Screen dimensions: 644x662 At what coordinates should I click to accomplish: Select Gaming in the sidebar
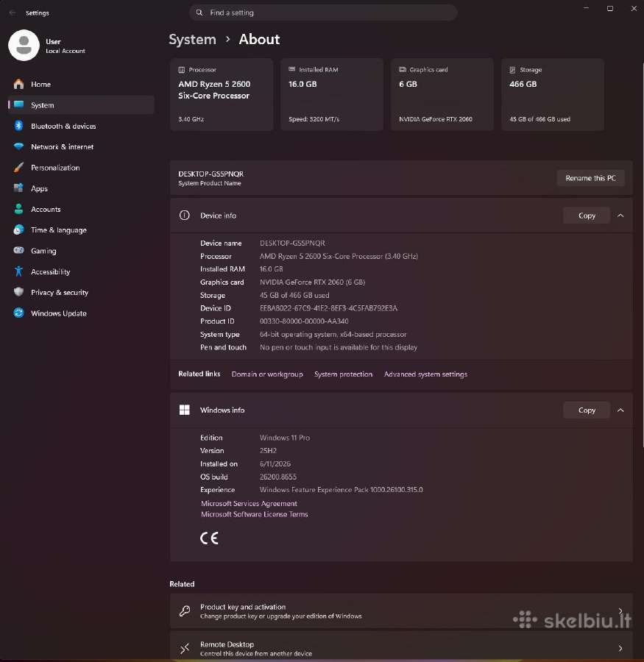(81, 251)
